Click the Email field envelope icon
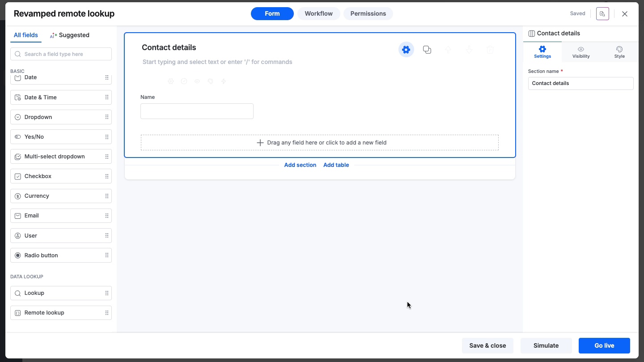Viewport: 644px width, 362px height. 17,216
